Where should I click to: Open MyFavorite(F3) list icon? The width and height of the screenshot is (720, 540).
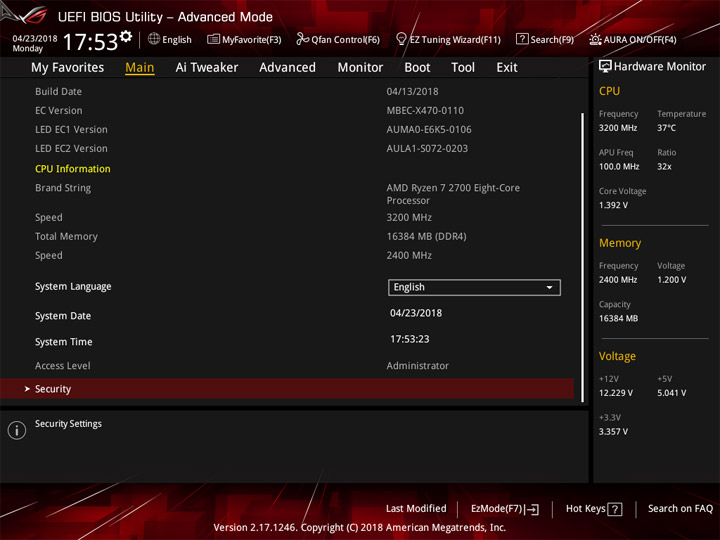[213, 39]
